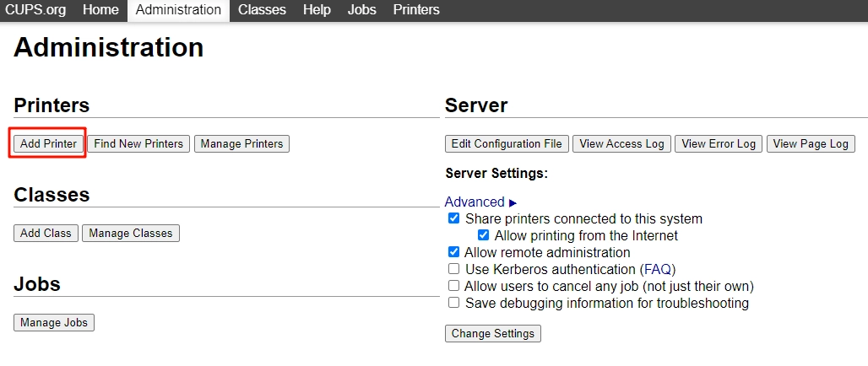The height and width of the screenshot is (366, 868).
Task: Click the Add Printer button
Action: [x=48, y=144]
